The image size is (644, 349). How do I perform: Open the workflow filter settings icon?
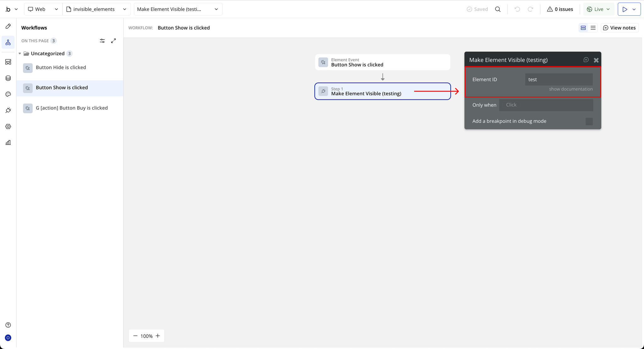coord(102,41)
